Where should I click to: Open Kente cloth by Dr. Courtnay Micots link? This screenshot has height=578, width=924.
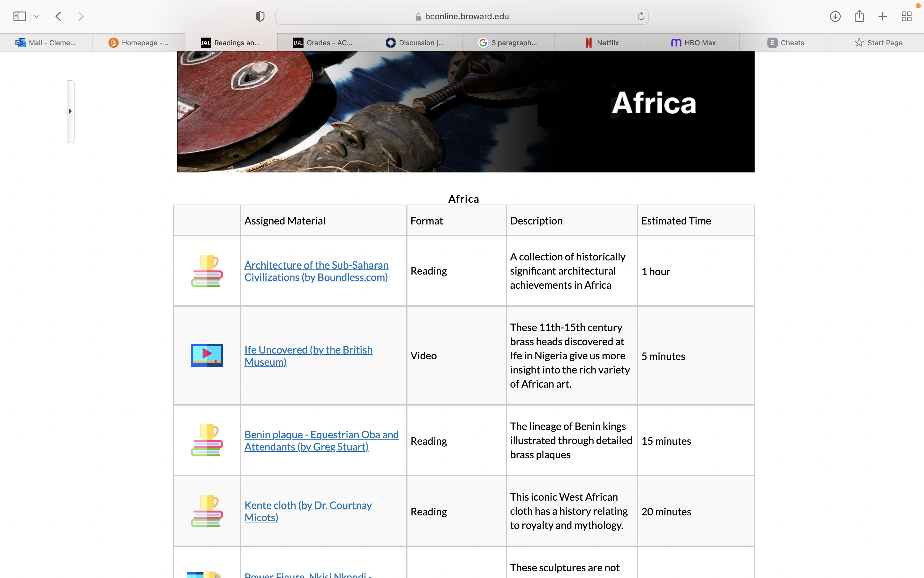coord(308,512)
